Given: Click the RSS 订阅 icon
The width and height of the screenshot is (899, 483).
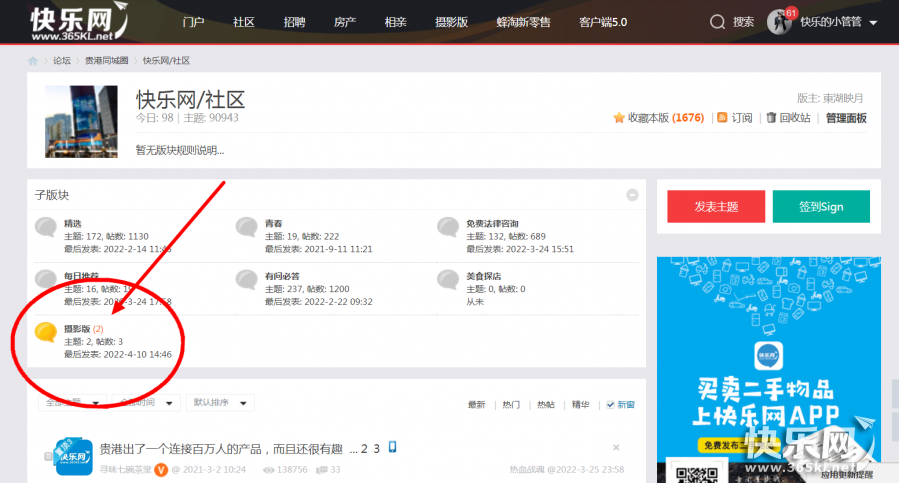Looking at the screenshot, I should click(x=722, y=118).
